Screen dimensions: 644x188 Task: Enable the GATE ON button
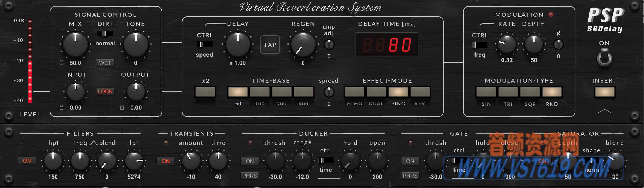click(x=410, y=161)
